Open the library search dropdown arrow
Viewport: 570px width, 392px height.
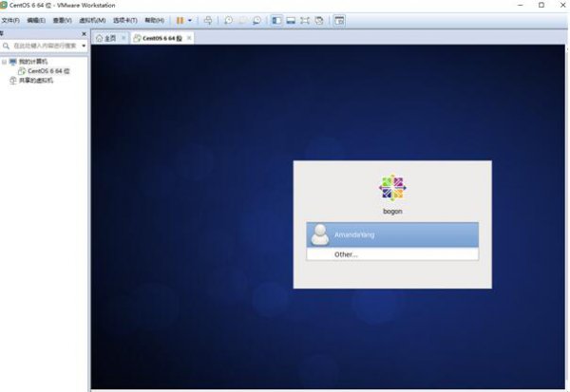pyautogui.click(x=84, y=46)
